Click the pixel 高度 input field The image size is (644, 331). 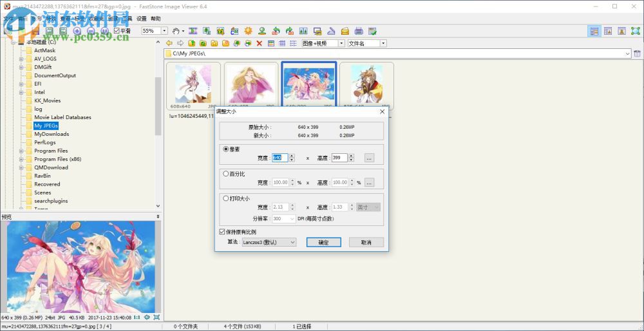(x=339, y=158)
